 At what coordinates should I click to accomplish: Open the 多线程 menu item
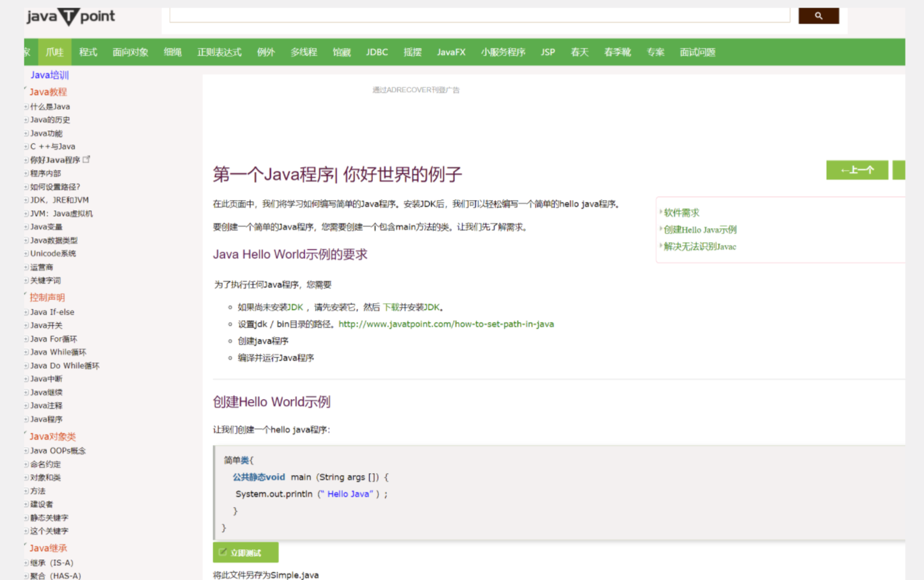304,52
